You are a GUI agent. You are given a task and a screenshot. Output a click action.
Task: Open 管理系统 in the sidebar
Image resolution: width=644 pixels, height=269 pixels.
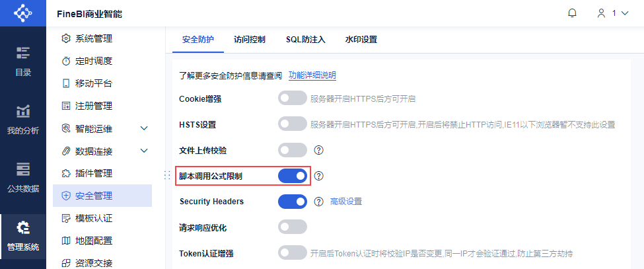(x=23, y=236)
